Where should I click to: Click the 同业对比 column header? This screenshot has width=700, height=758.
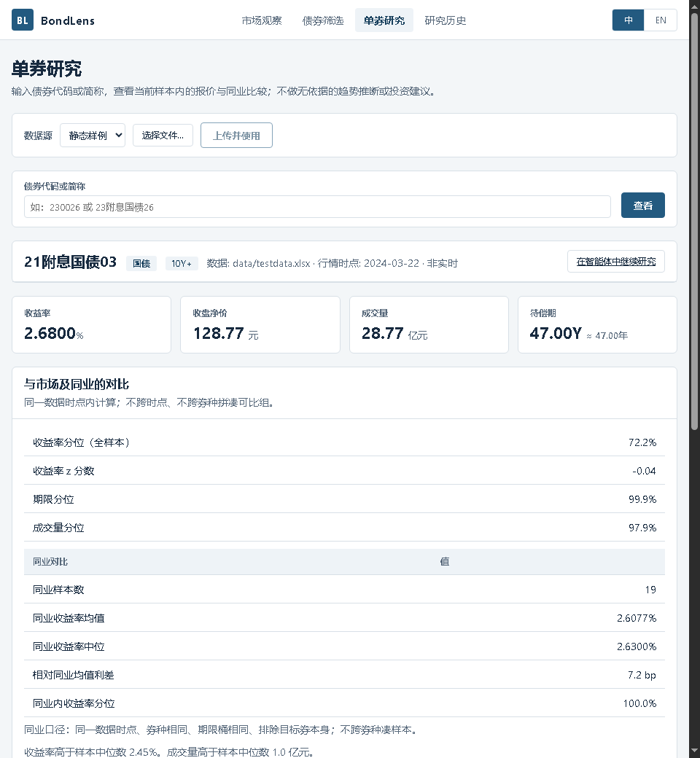(x=50, y=562)
